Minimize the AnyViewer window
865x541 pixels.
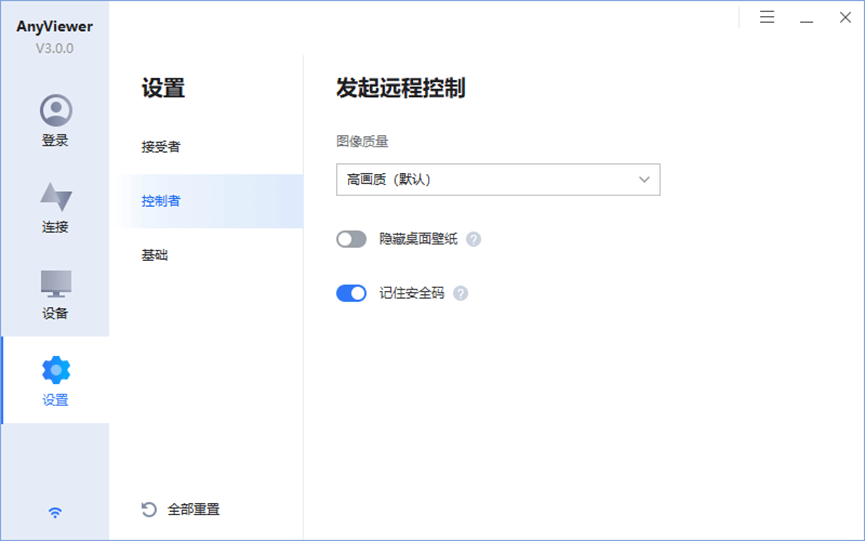tap(806, 17)
